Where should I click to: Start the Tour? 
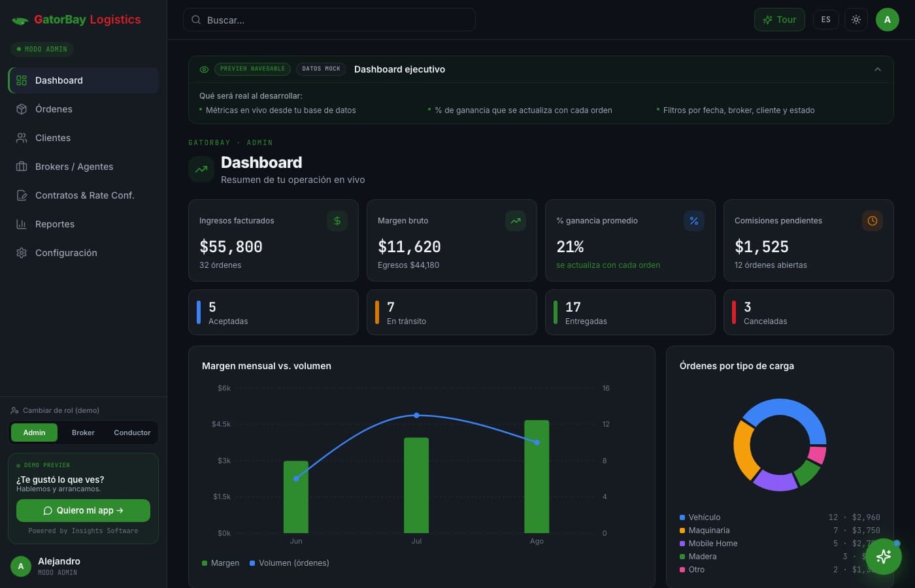pyautogui.click(x=780, y=20)
